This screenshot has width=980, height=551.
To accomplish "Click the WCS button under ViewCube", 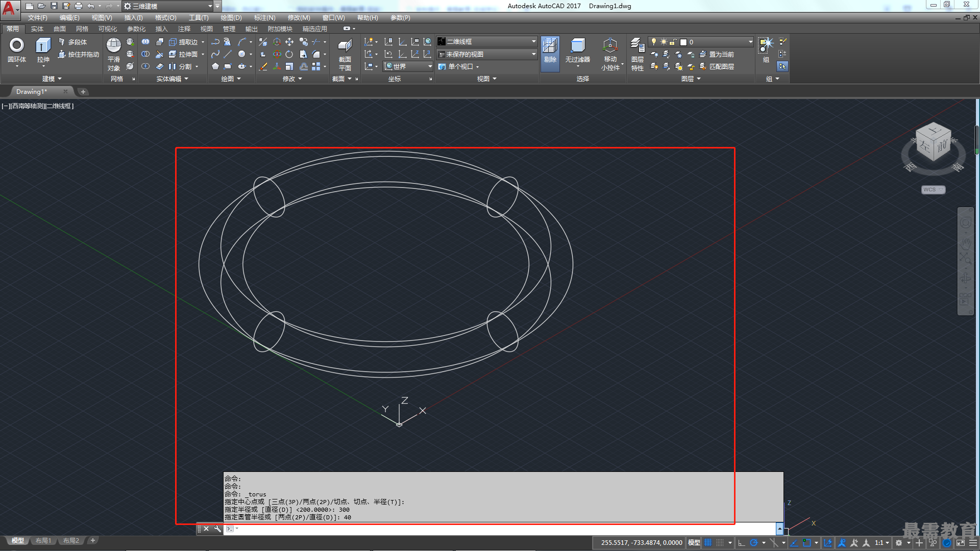I will point(933,190).
